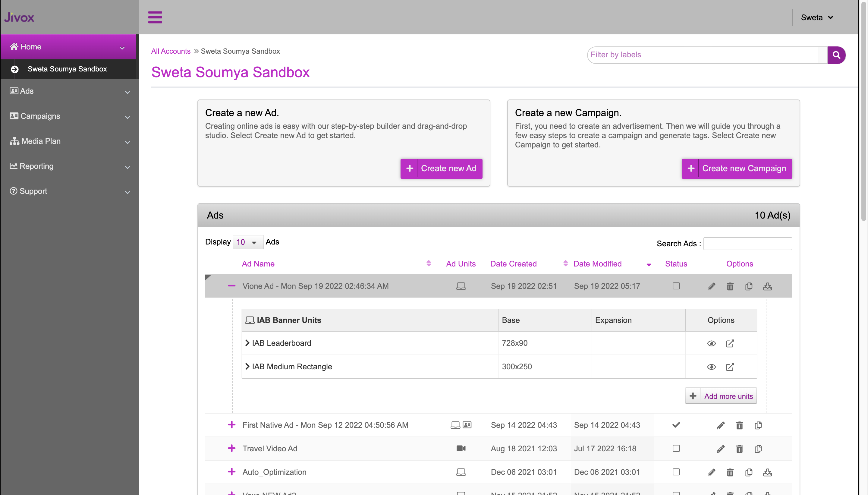
Task: Download the Vione Ad with export icon
Action: click(767, 286)
